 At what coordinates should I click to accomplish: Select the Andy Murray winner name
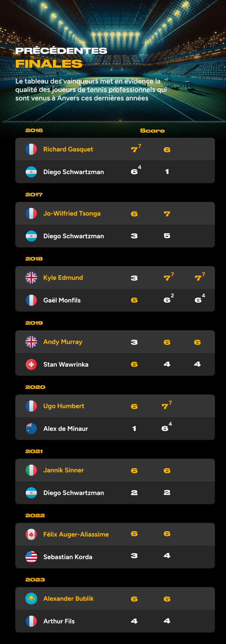pos(63,342)
